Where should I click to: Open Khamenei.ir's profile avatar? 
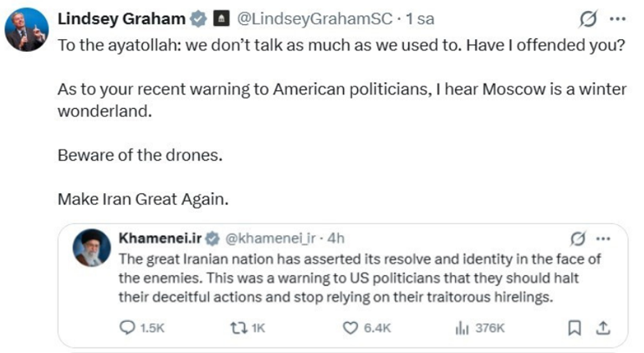click(91, 248)
